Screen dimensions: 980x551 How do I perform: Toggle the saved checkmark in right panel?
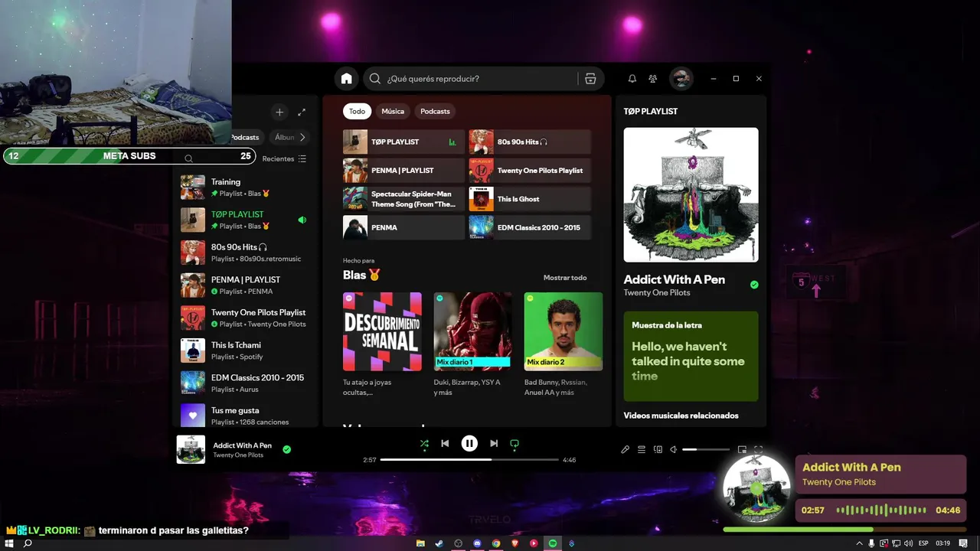754,285
